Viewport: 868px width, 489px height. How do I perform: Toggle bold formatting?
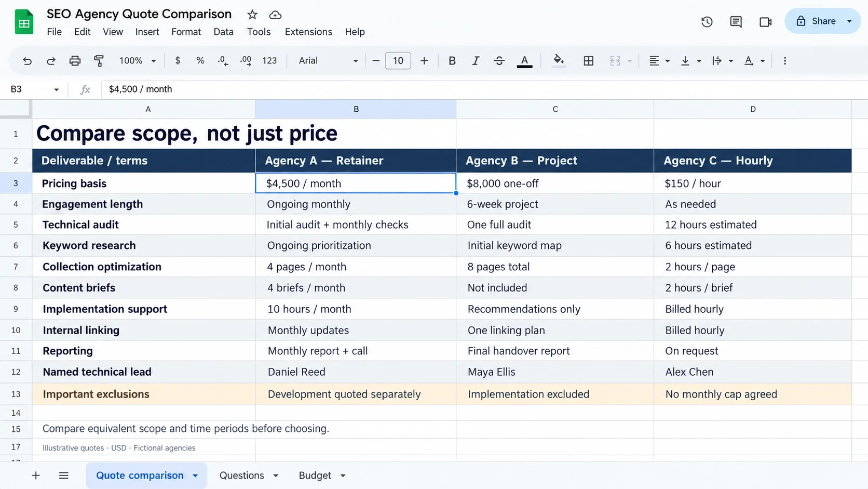click(452, 61)
